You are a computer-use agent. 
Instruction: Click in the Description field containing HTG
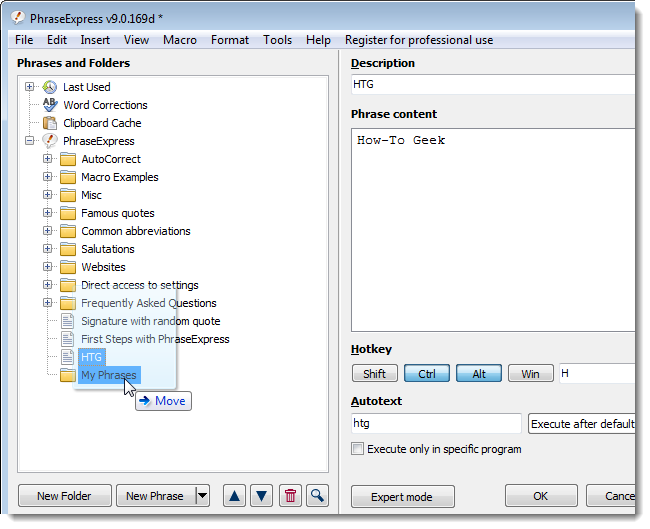[x=493, y=85]
